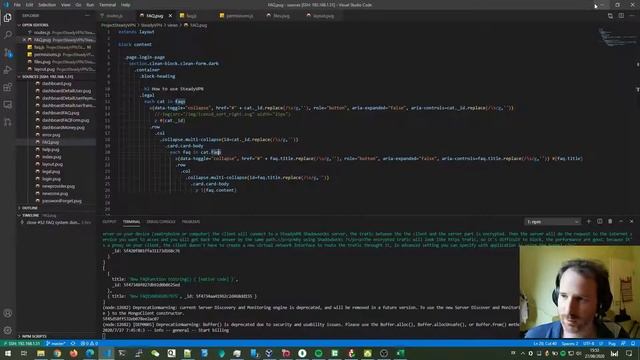
Task: Open the Windows Start menu
Action: 7,353
